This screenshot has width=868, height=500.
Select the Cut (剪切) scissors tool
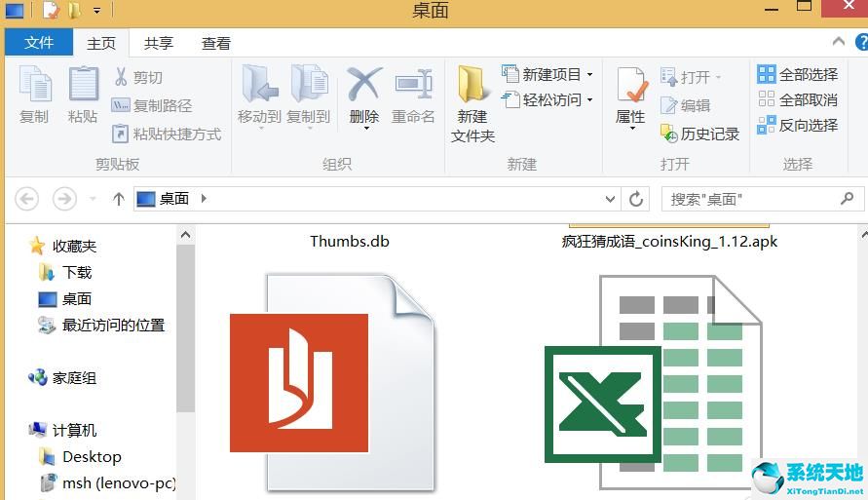[x=137, y=77]
